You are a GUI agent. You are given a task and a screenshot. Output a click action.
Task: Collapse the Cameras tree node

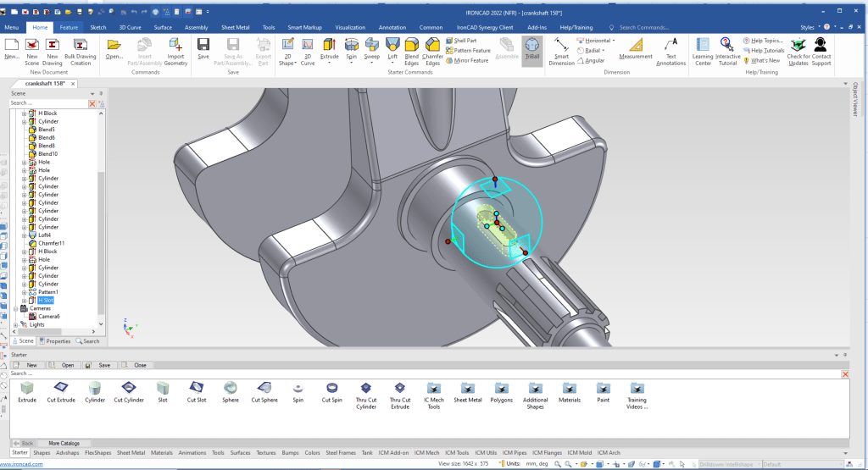click(x=16, y=308)
